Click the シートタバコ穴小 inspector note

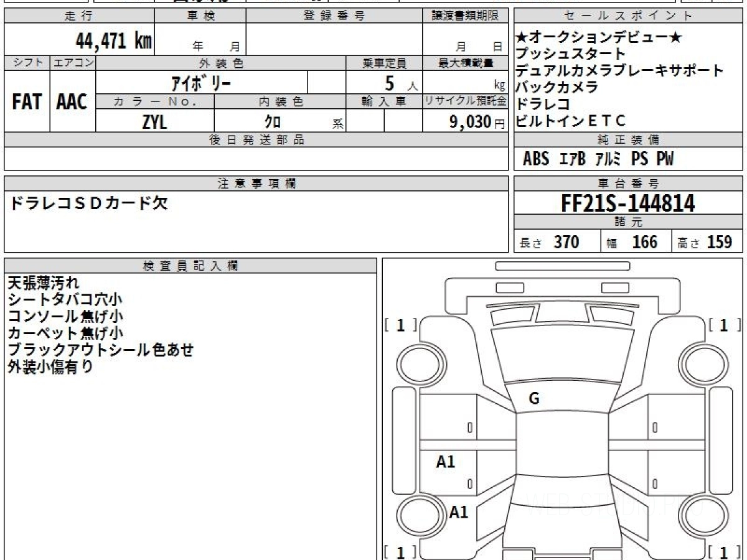tap(65, 300)
